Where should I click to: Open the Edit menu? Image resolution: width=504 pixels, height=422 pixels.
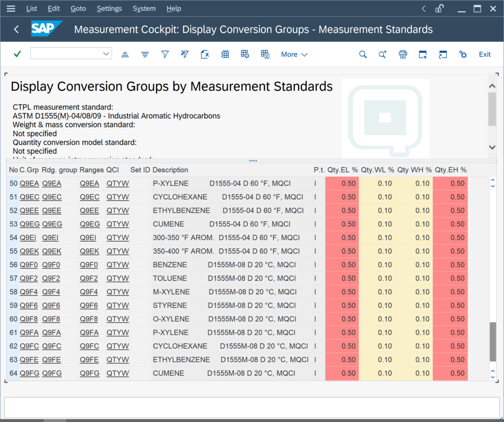point(54,9)
